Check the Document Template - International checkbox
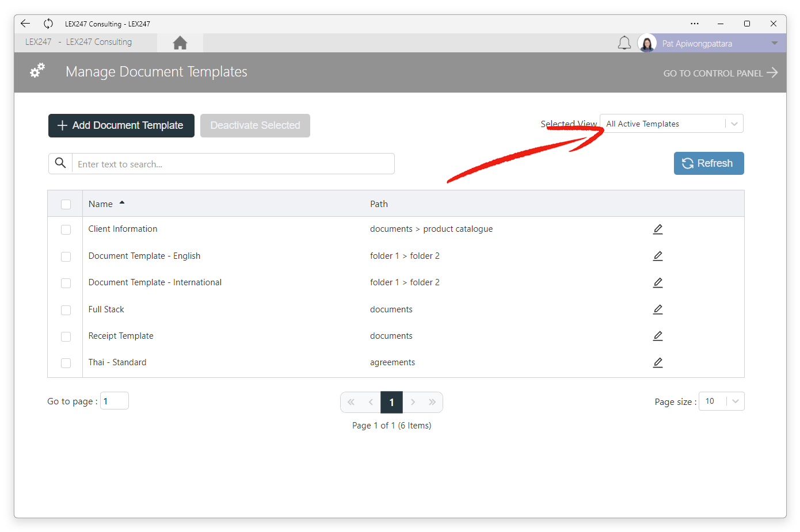Image resolution: width=800 pixels, height=532 pixels. click(x=66, y=283)
